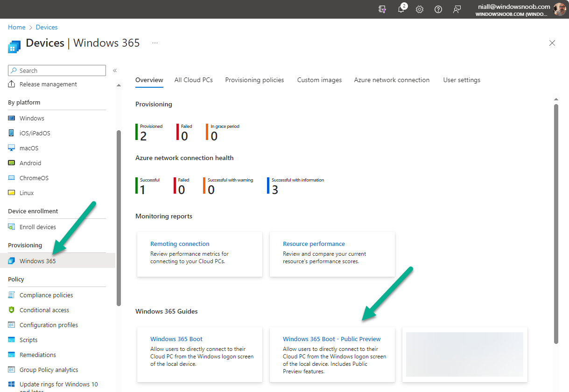Screen dimensions: 569x392
Task: Open the Settings gear in top bar
Action: (420, 9)
